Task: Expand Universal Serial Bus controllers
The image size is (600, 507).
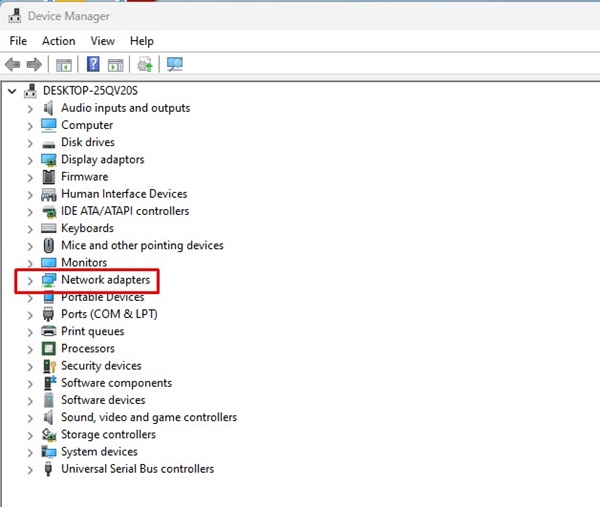Action: pos(30,470)
